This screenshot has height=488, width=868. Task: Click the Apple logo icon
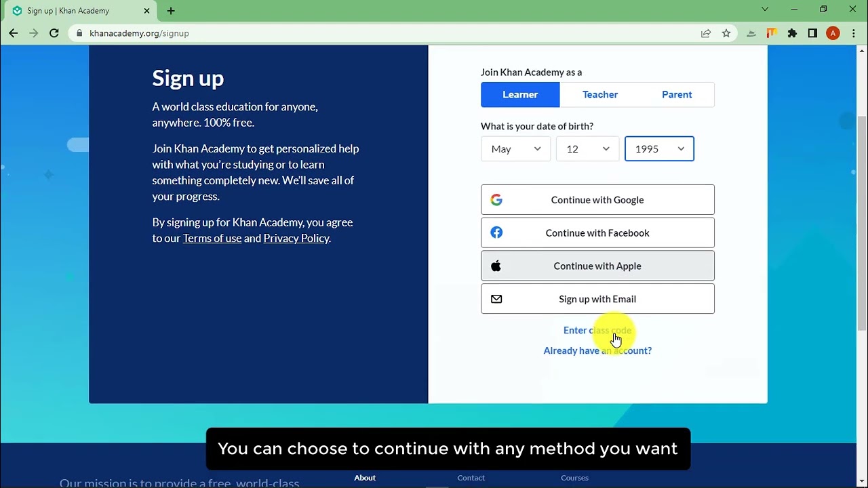pos(496,266)
